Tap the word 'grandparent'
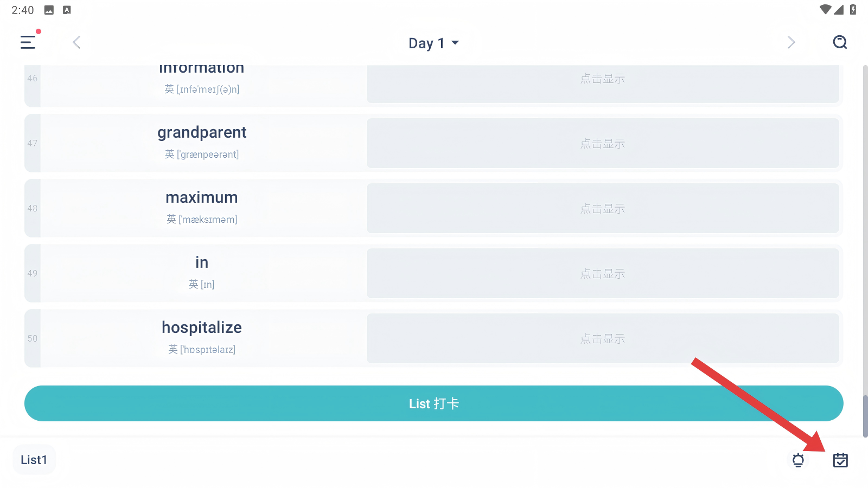This screenshot has width=868, height=488. (x=202, y=133)
